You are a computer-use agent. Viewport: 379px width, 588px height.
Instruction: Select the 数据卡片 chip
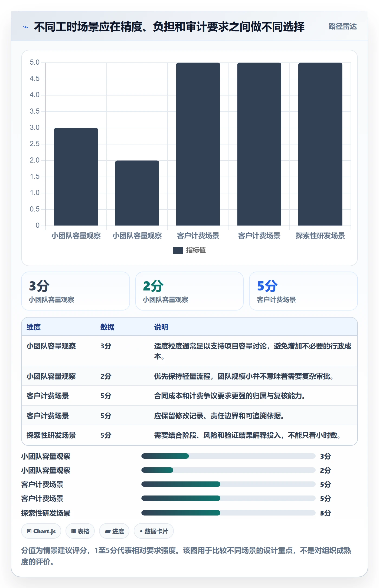pos(154,531)
